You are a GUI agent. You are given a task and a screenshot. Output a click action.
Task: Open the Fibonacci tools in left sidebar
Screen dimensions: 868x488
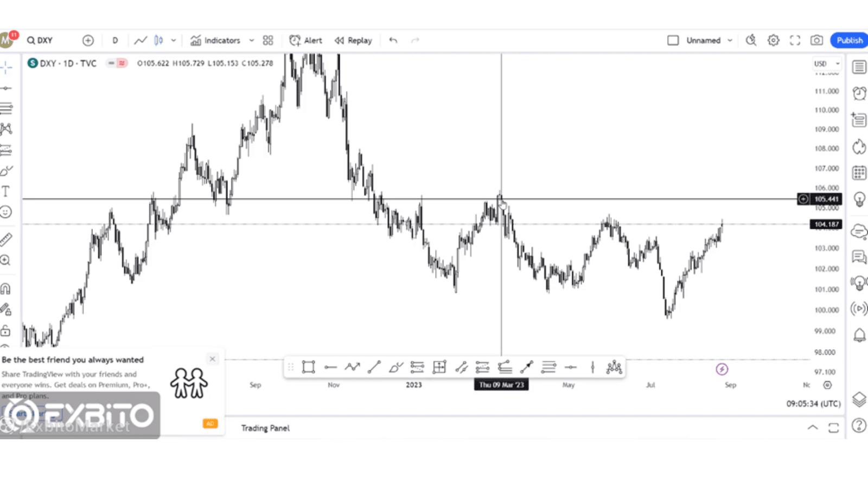tap(6, 108)
